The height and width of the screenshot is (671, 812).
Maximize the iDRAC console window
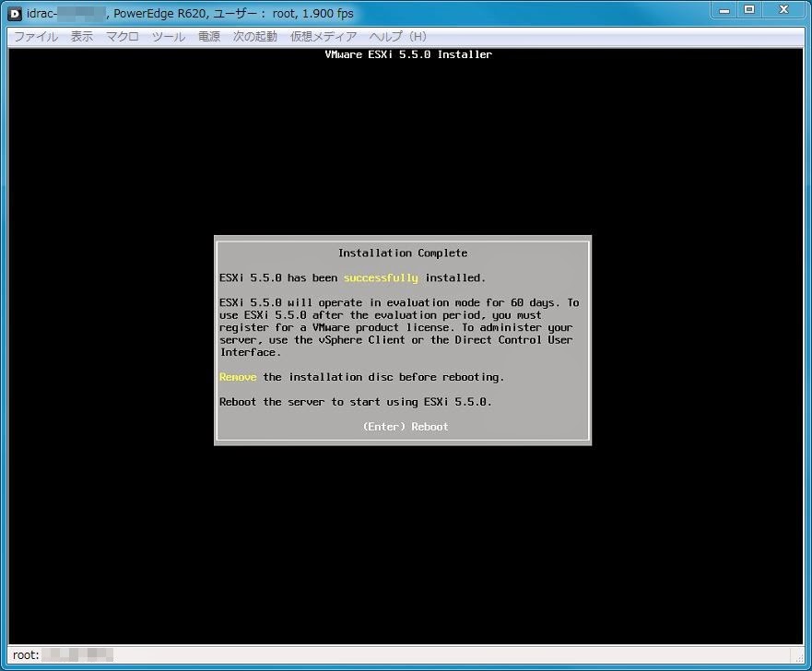point(749,10)
